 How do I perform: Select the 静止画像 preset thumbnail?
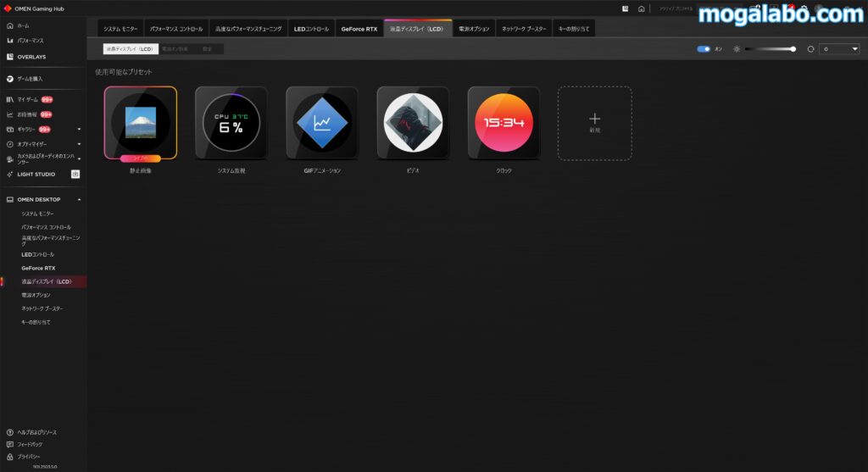click(x=141, y=123)
